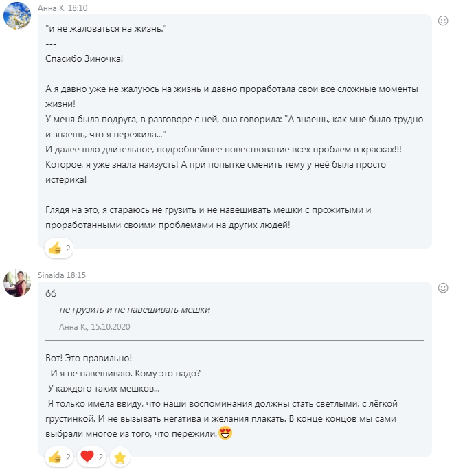The image size is (476, 476).
Task: Add the star reaction under Sinaida's message
Action: coord(119,457)
